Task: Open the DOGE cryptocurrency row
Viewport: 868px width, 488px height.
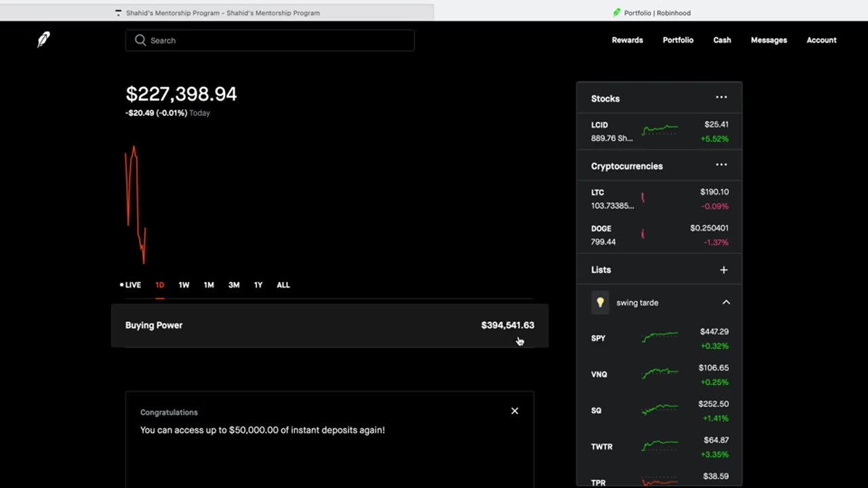Action: pos(659,235)
